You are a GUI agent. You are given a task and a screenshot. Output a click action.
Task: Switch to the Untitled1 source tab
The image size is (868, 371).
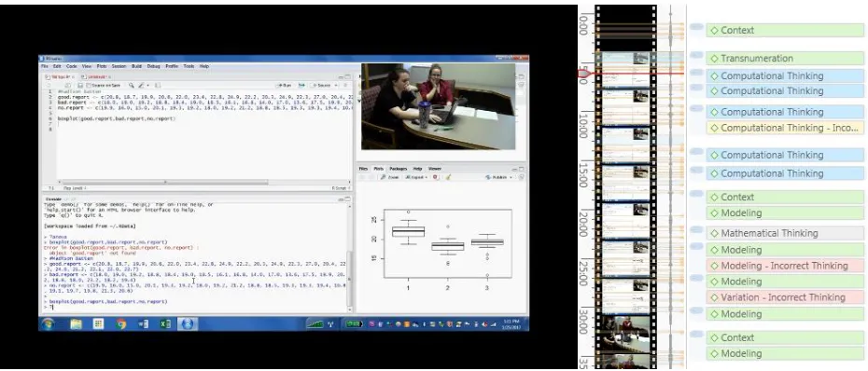click(x=96, y=76)
